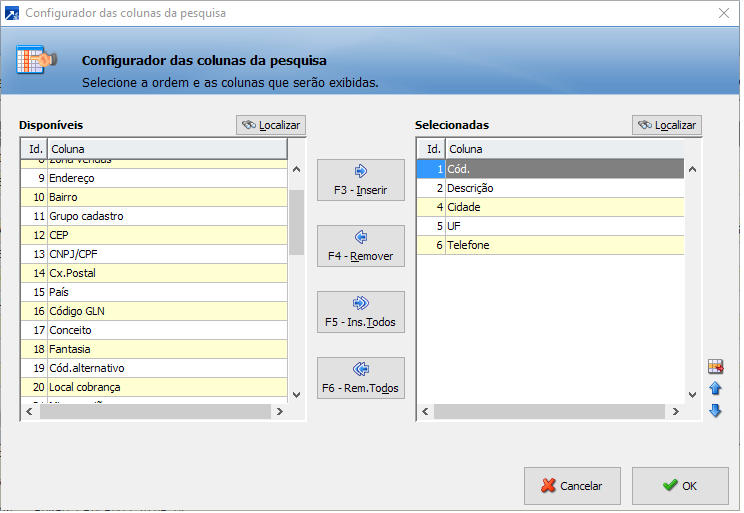744x513 pixels.
Task: Click the blue move-up arrow icon
Action: coord(715,389)
